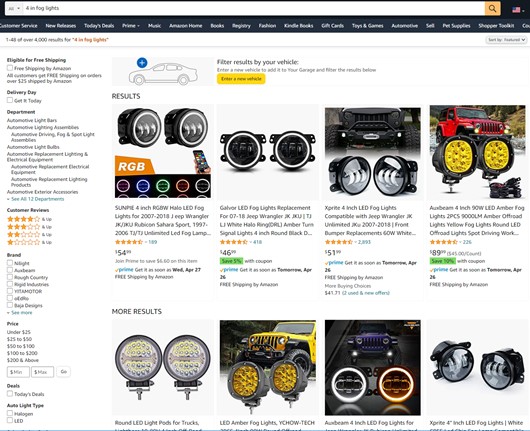530x431 pixels.
Task: Click the price filter Go button
Action: (x=64, y=372)
